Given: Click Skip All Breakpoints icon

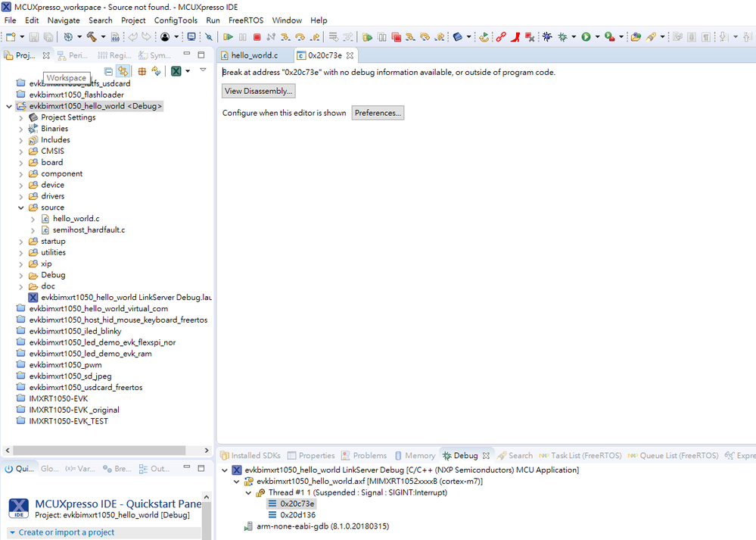Looking at the screenshot, I should pyautogui.click(x=209, y=36).
